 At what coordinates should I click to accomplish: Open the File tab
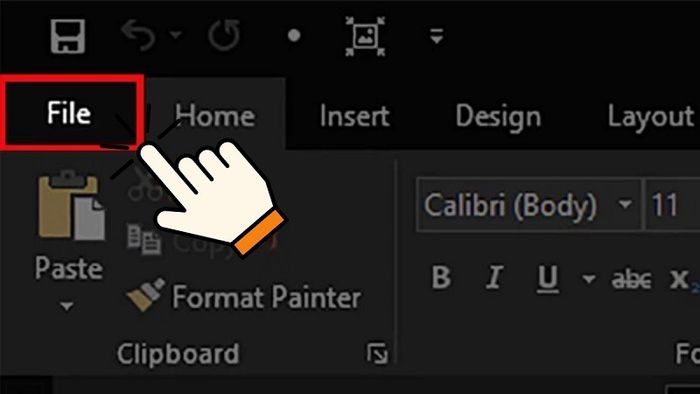click(x=69, y=113)
